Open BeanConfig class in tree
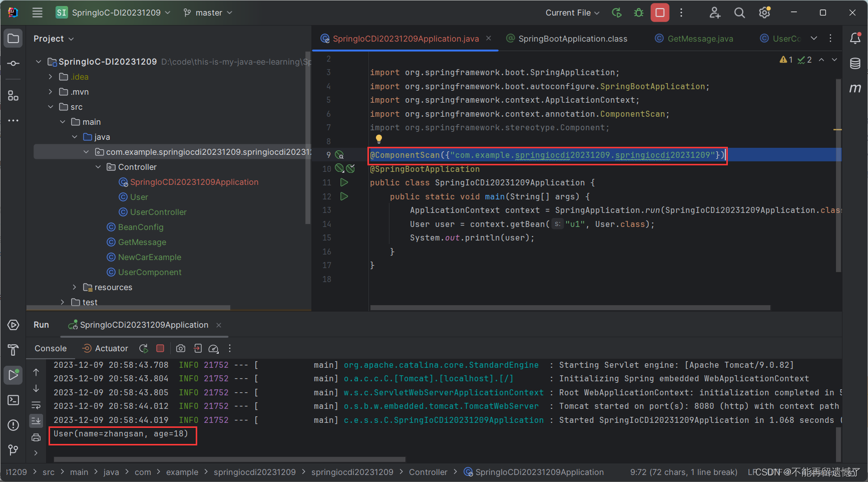The height and width of the screenshot is (482, 868). [141, 227]
